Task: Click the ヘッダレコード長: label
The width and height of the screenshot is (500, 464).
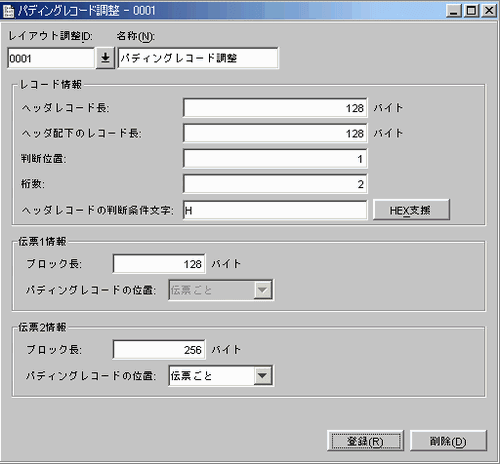Action: pos(65,108)
